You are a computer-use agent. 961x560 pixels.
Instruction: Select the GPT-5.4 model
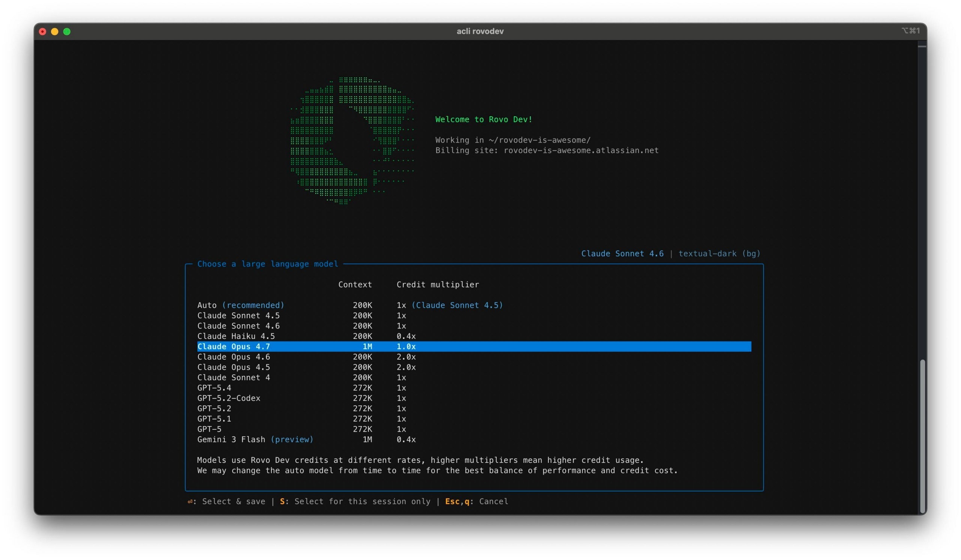point(474,387)
